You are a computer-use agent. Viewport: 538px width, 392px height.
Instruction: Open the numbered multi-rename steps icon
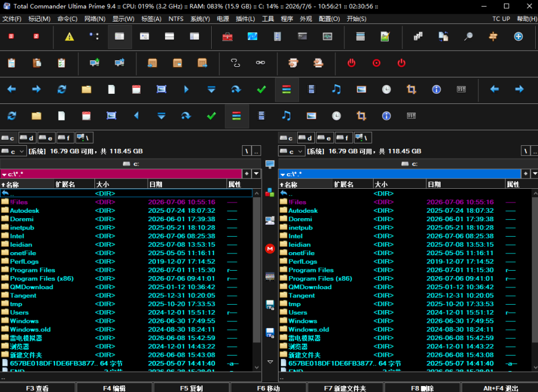(x=418, y=36)
